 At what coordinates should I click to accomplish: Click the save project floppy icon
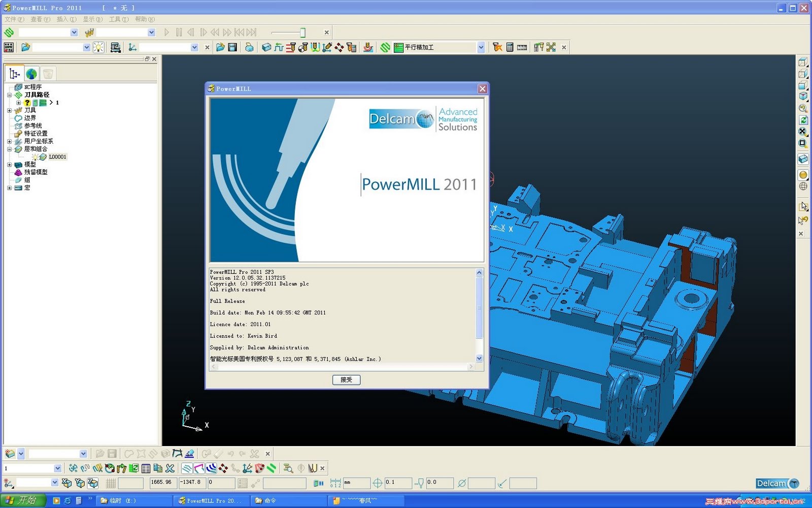click(x=232, y=47)
